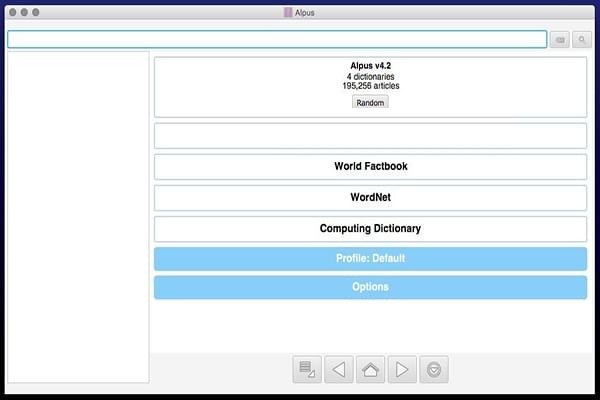Open the WordNet dictionary
Image resolution: width=600 pixels, height=400 pixels.
(370, 198)
